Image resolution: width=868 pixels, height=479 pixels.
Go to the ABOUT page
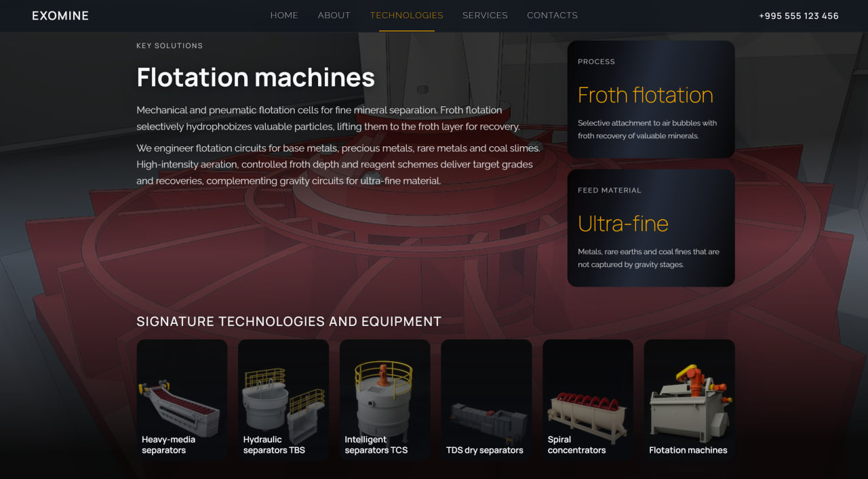pos(334,15)
